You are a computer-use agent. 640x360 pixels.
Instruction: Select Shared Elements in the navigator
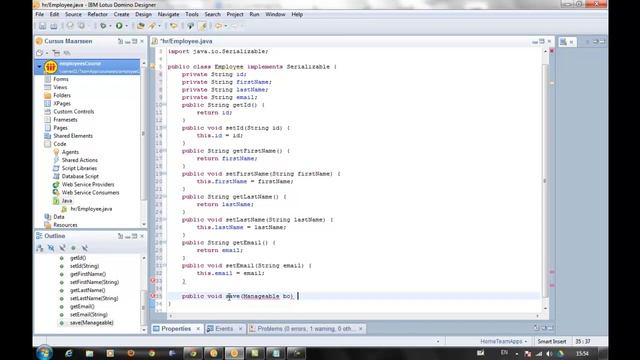pos(73,136)
